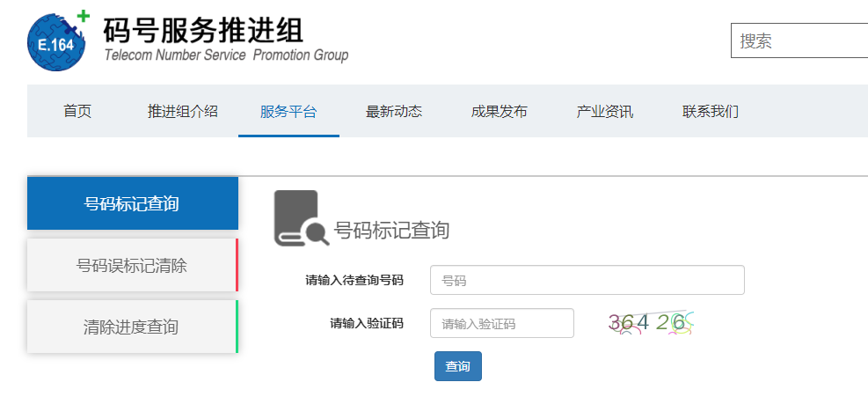Click the book and magnifier query icon
868x419 pixels.
click(x=301, y=218)
